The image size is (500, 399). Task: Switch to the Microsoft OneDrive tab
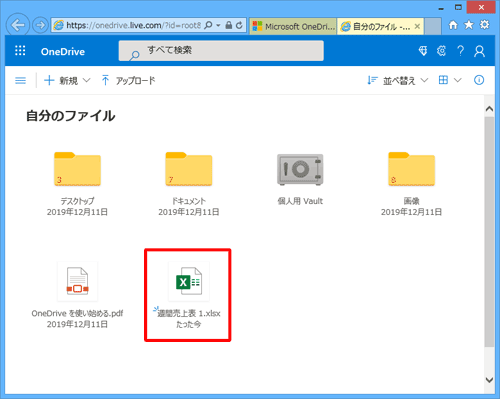(x=293, y=26)
